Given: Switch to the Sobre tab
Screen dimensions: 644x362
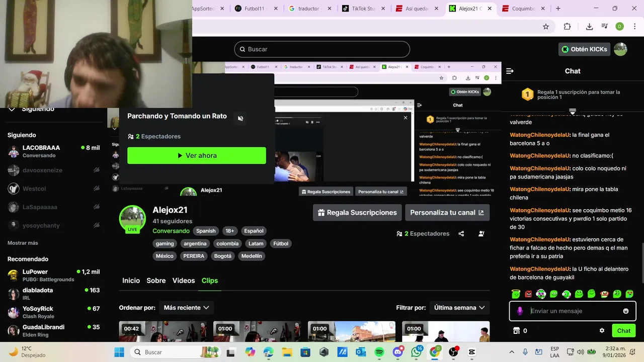Looking at the screenshot, I should coord(156,281).
